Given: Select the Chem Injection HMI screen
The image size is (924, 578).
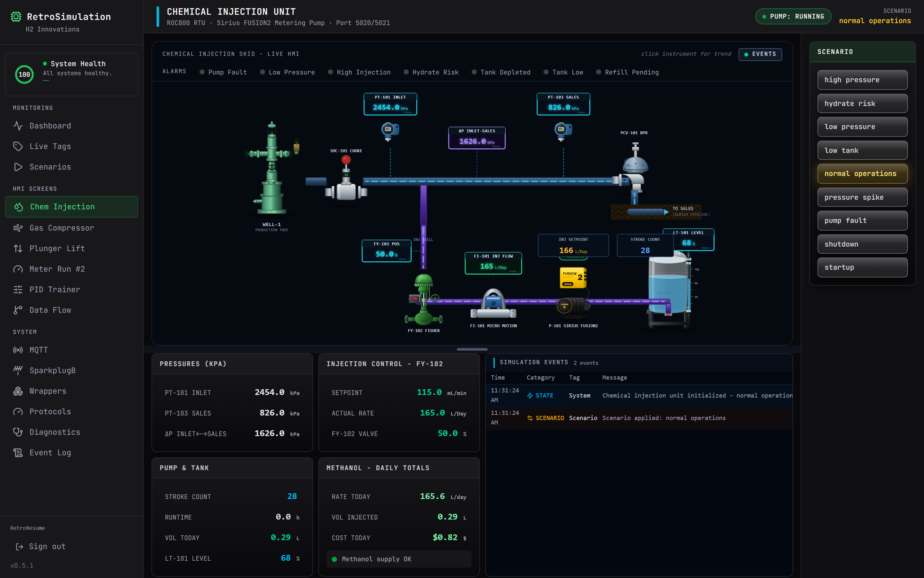Looking at the screenshot, I should pyautogui.click(x=72, y=207).
